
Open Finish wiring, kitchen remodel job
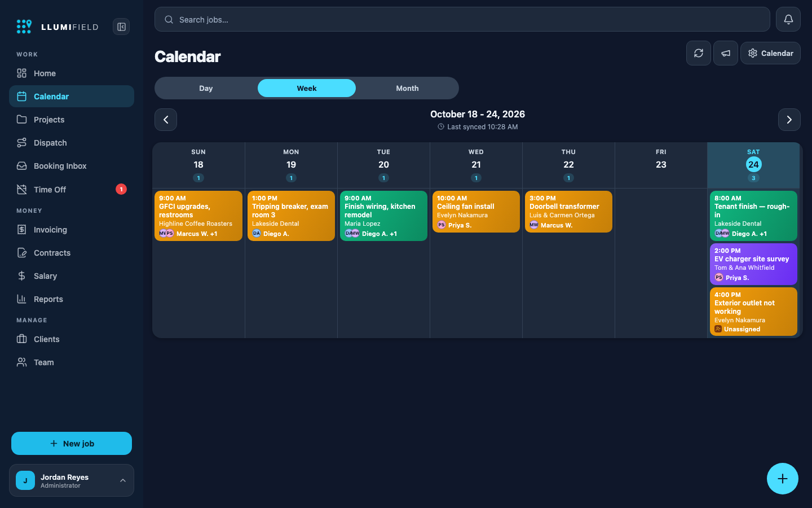[383, 216]
